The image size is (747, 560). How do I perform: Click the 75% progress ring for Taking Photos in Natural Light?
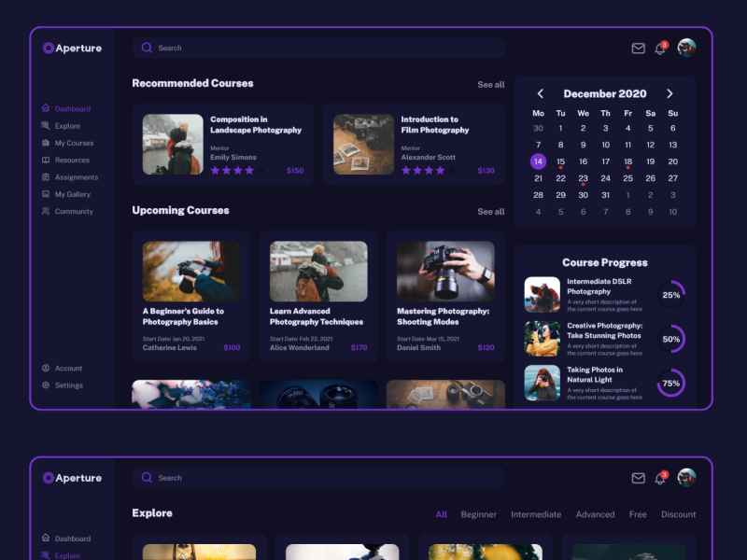point(670,383)
